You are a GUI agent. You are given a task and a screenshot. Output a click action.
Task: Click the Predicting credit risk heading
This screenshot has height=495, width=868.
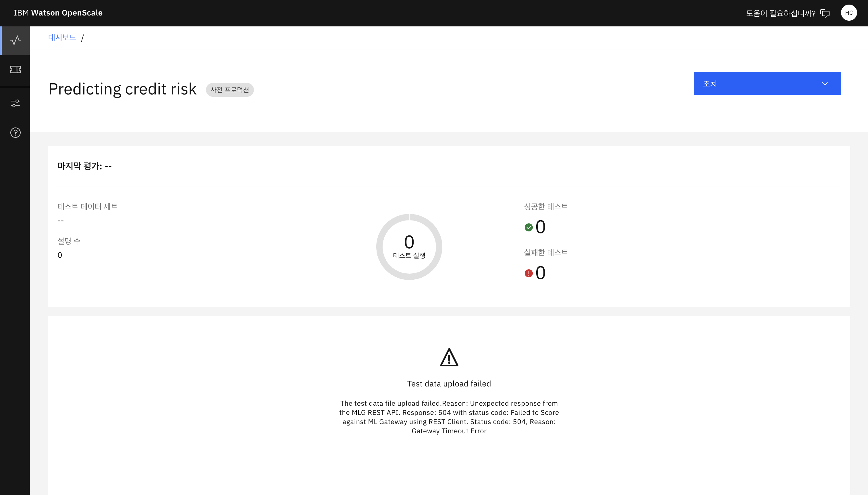122,89
